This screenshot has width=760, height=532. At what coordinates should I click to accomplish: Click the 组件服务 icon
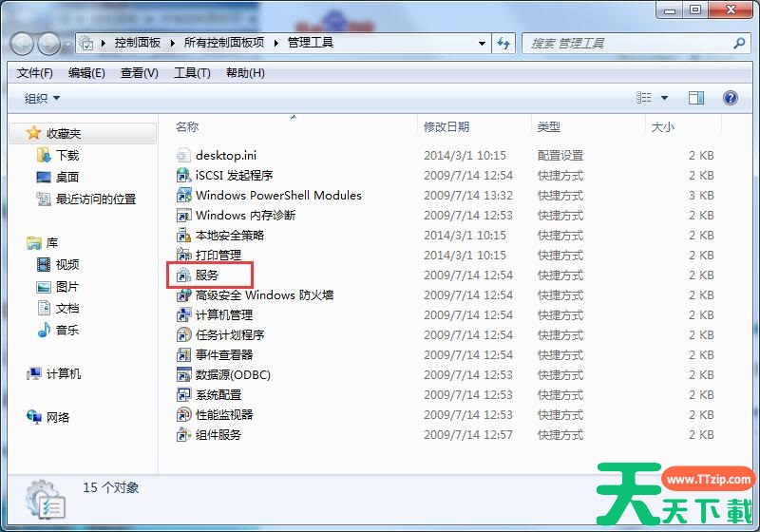pos(183,434)
